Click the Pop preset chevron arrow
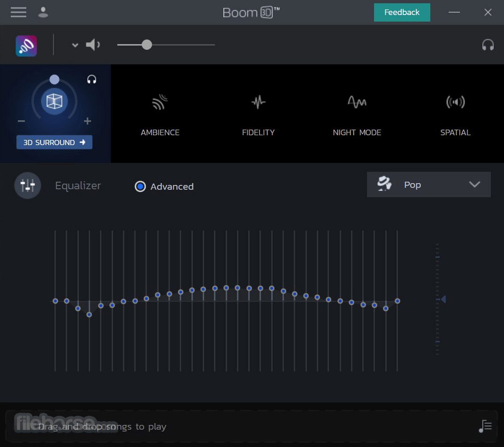 (474, 184)
